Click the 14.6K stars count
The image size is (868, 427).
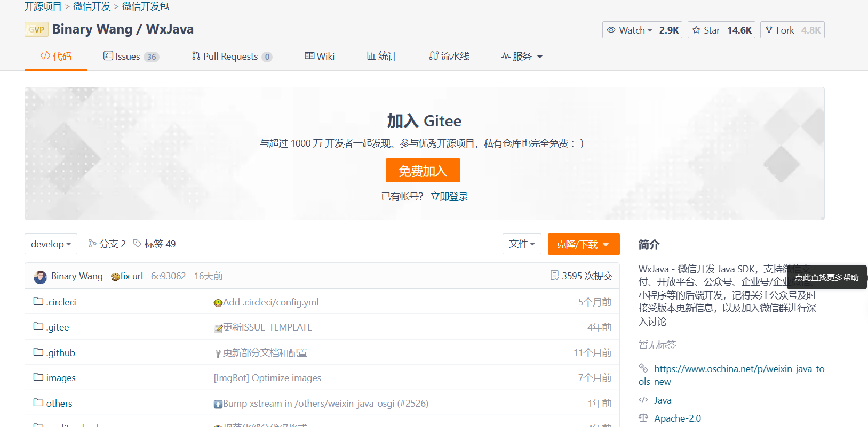[739, 30]
